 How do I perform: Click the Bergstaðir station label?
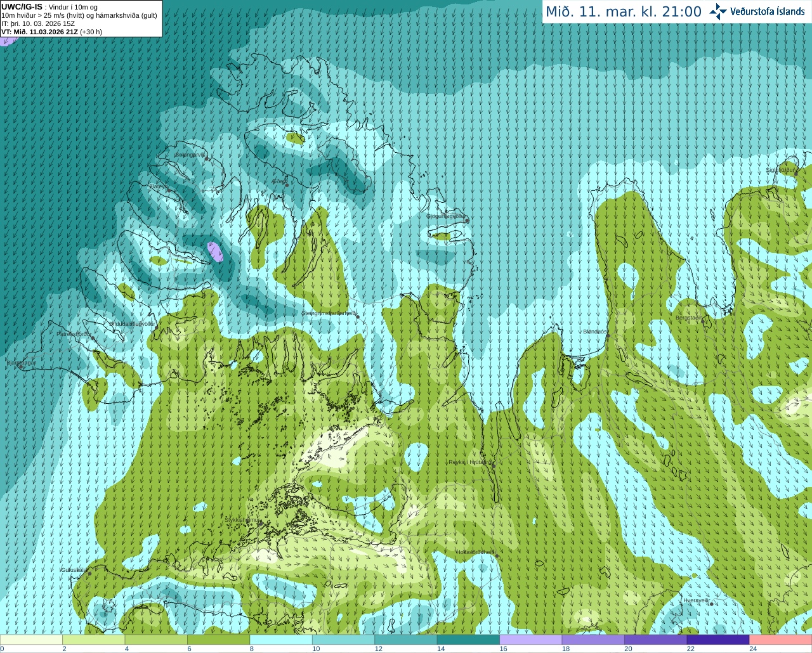[x=688, y=318]
